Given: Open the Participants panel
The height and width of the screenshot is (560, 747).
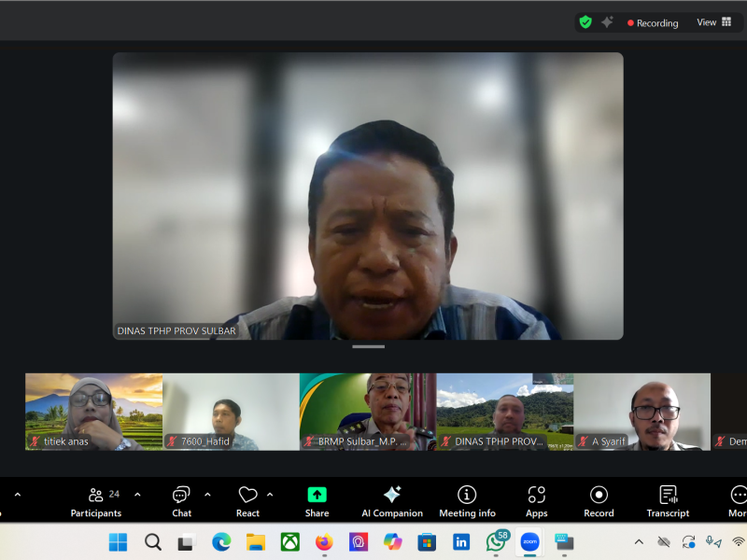Looking at the screenshot, I should coord(95,500).
